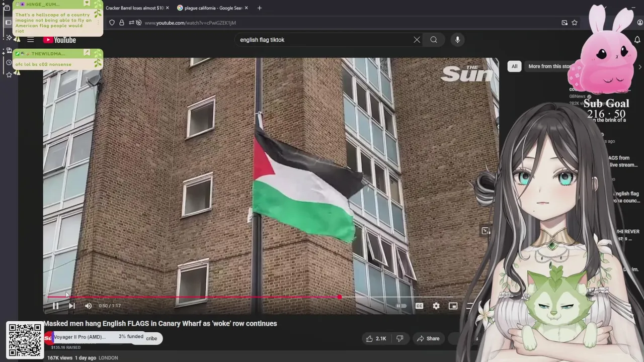Skip to next video button
The image size is (644, 362).
tap(71, 306)
